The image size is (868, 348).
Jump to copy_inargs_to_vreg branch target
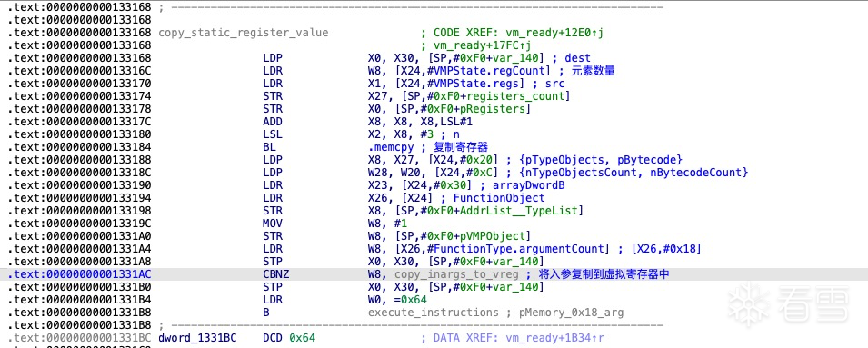pyautogui.click(x=456, y=274)
